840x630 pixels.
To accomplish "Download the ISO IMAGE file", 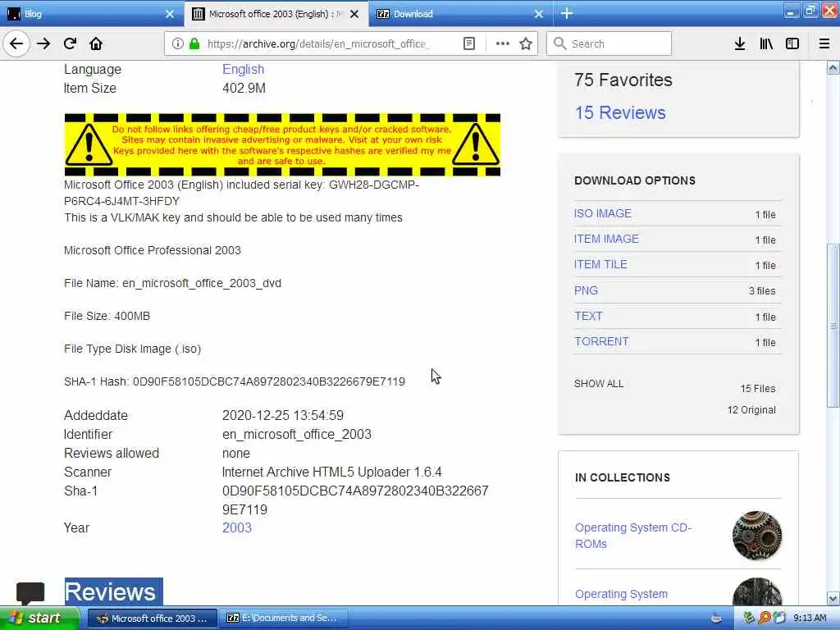I will click(x=603, y=213).
